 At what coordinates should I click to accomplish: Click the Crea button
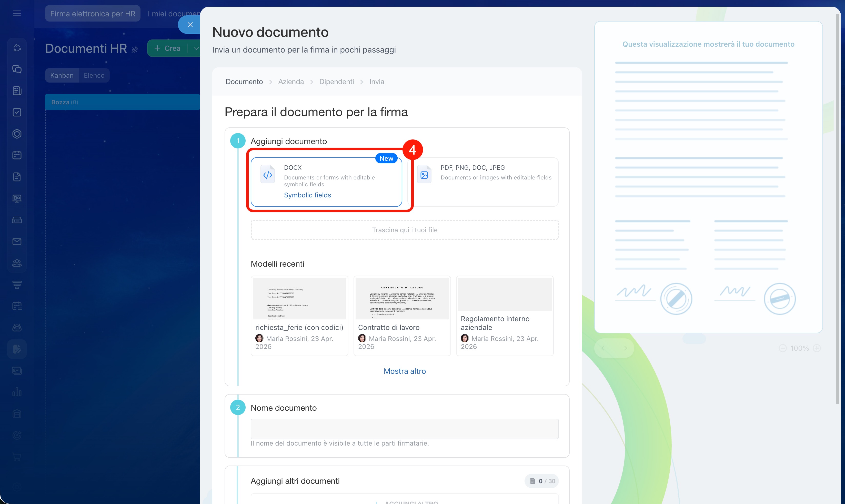(x=168, y=48)
